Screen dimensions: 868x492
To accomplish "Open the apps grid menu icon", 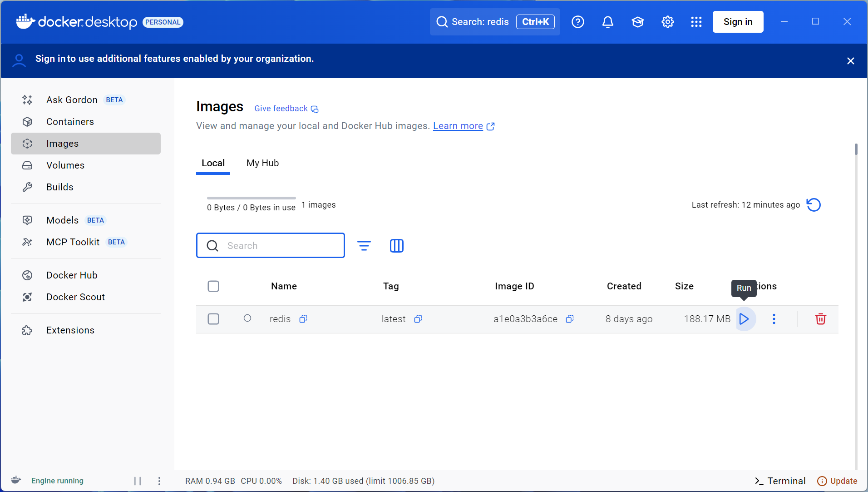I will [x=696, y=22].
